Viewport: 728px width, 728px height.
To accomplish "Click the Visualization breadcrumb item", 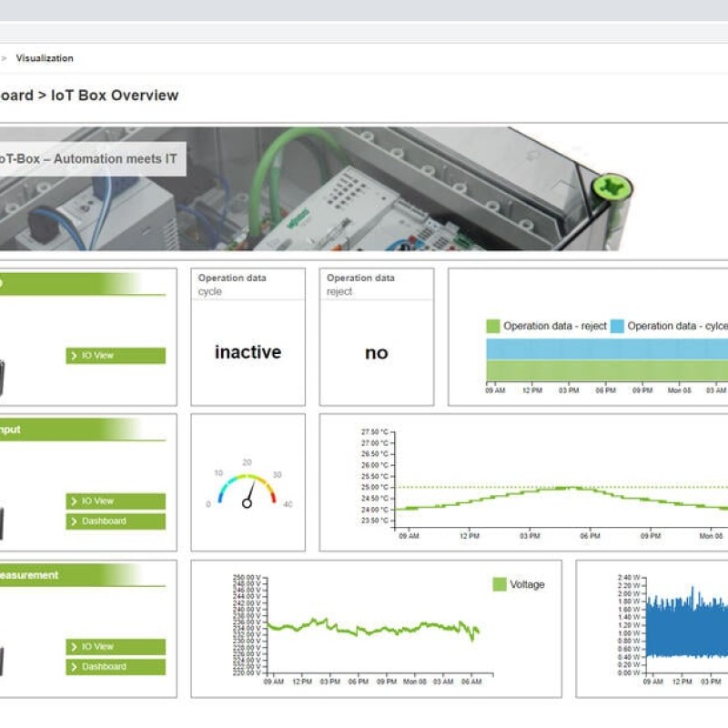I will [45, 58].
